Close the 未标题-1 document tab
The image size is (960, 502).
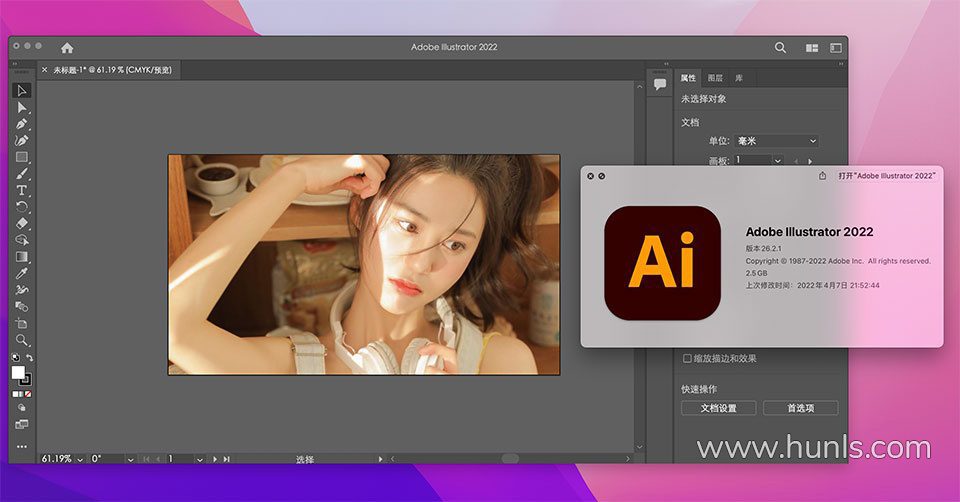[44, 70]
